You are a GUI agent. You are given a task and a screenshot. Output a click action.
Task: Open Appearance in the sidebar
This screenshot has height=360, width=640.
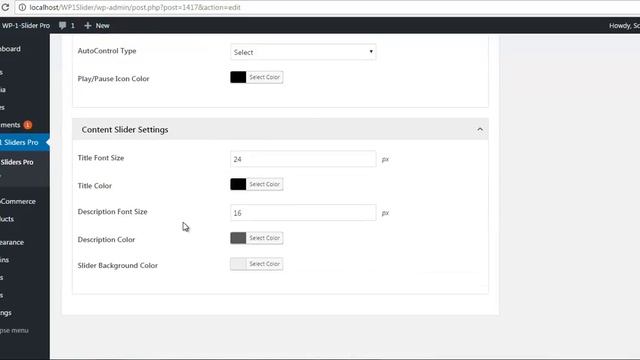(12, 242)
